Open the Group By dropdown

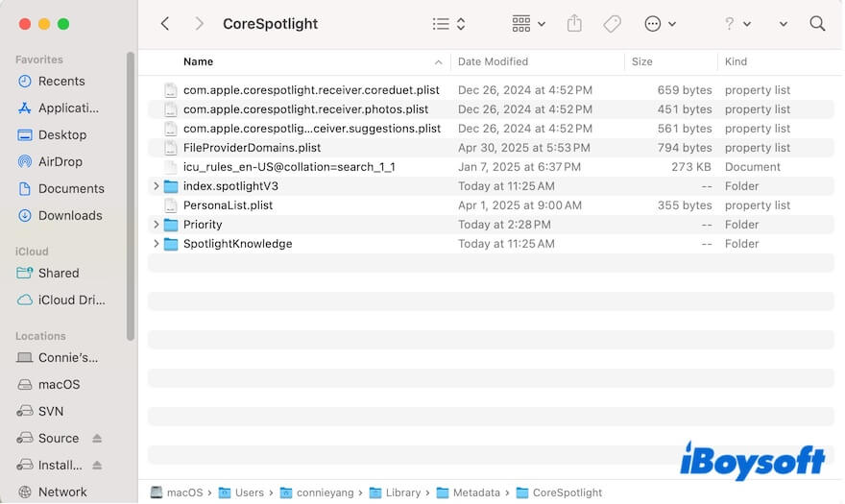pyautogui.click(x=528, y=24)
